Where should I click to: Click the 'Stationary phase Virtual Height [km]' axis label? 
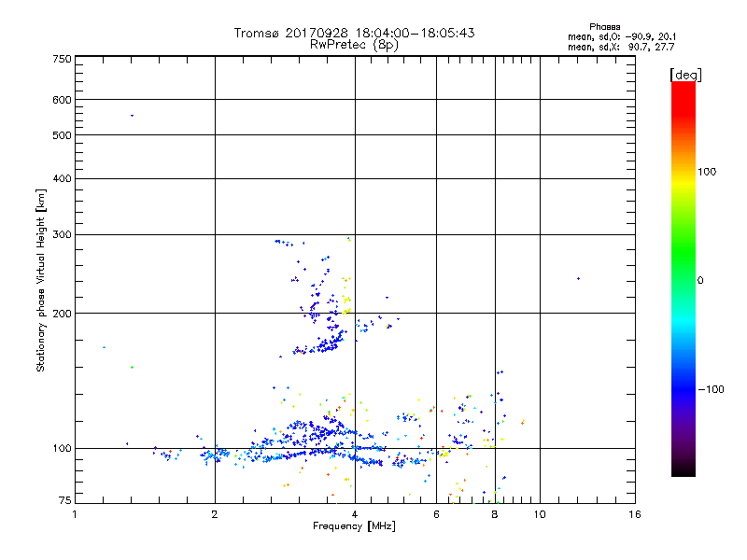[x=41, y=281]
